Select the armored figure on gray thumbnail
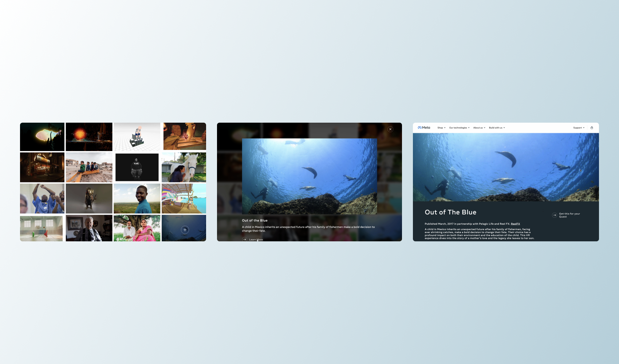Image resolution: width=619 pixels, height=364 pixels. (x=89, y=198)
